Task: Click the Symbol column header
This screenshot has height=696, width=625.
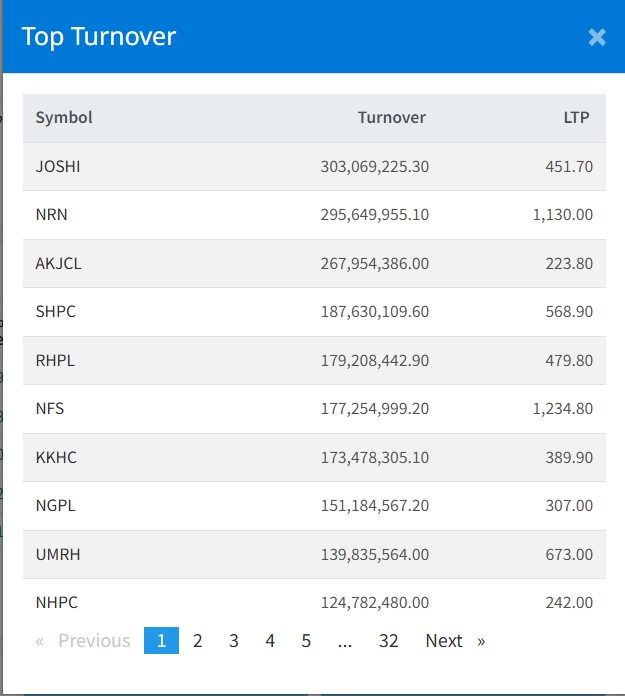Action: click(x=64, y=118)
